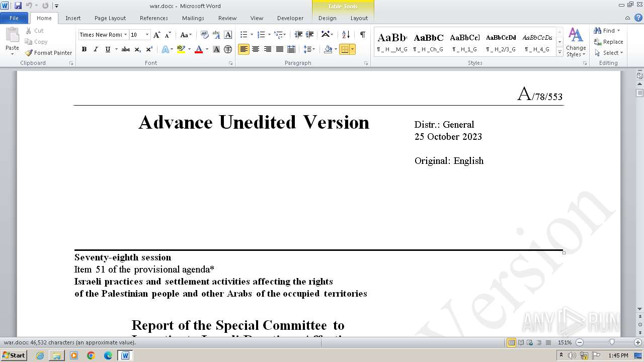Click the Windows Start button
This screenshot has height=362, width=644.
(x=14, y=355)
